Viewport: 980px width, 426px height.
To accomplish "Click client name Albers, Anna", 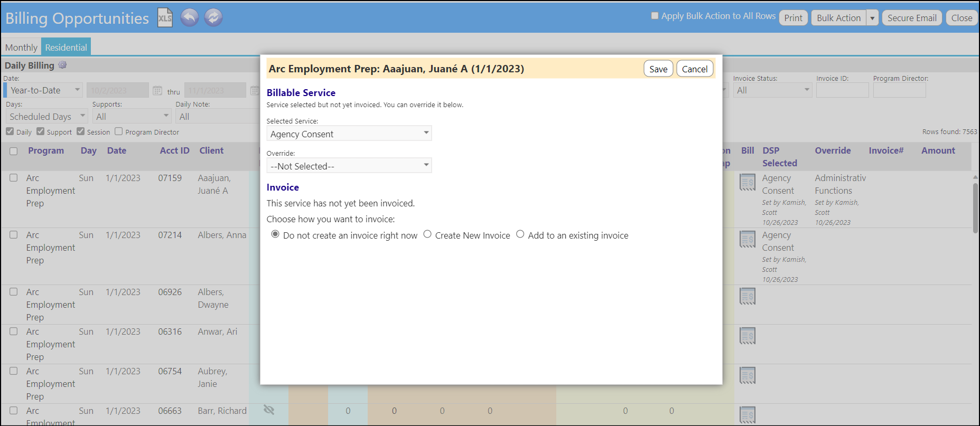I will 222,235.
